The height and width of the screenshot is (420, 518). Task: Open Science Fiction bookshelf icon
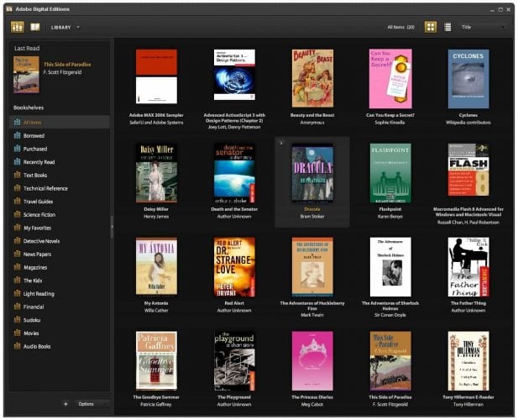17,214
